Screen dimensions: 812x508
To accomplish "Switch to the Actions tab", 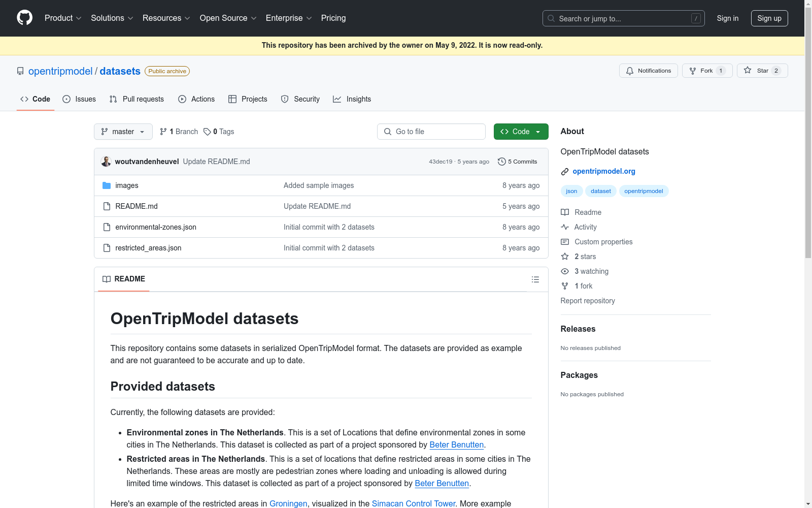I will pos(196,99).
